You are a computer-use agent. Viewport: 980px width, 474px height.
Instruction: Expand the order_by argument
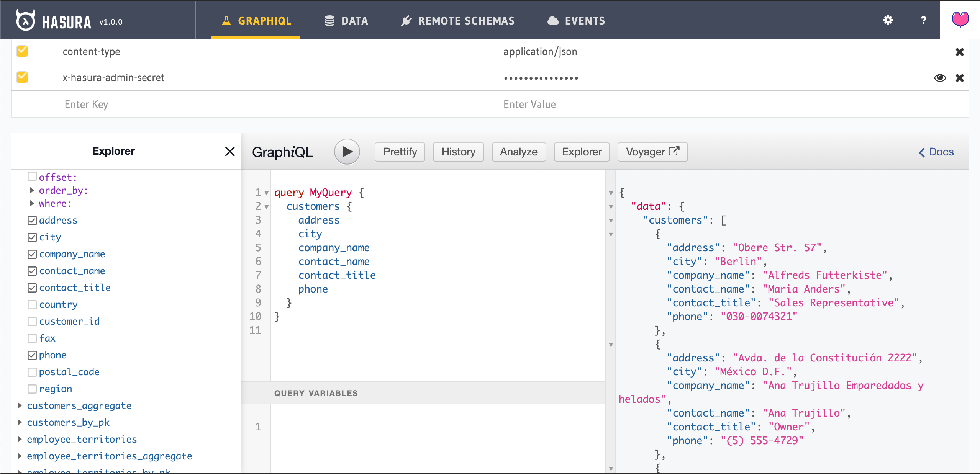pyautogui.click(x=32, y=190)
